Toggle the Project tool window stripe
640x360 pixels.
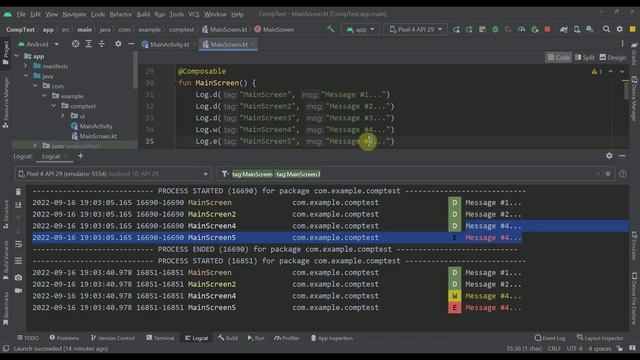[x=6, y=53]
